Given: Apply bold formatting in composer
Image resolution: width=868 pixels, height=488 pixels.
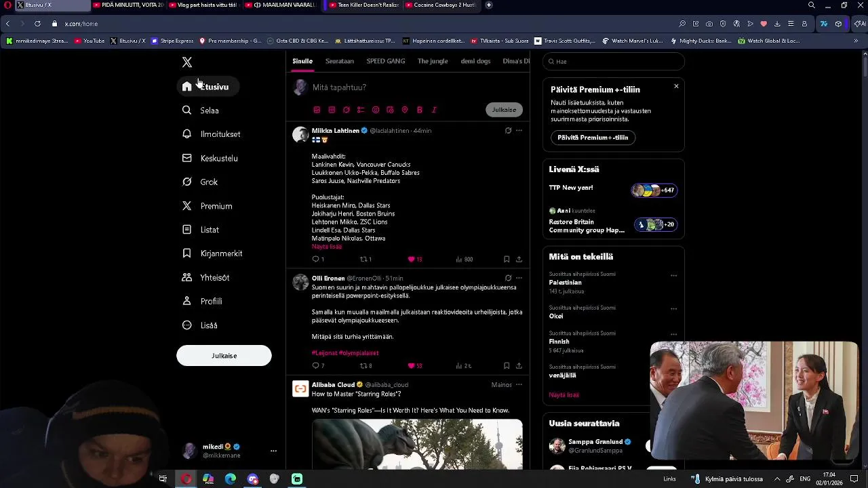Looking at the screenshot, I should 420,110.
